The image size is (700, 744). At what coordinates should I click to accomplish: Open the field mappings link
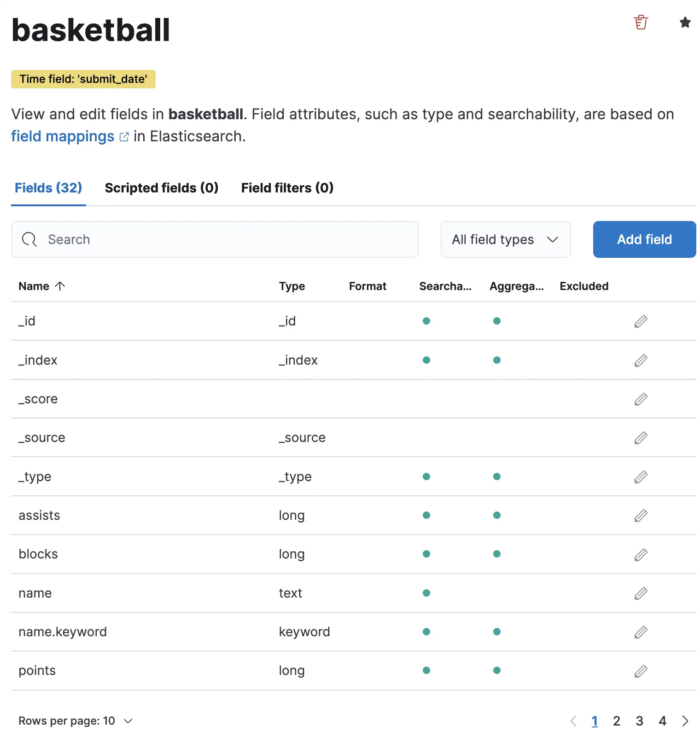coord(63,137)
